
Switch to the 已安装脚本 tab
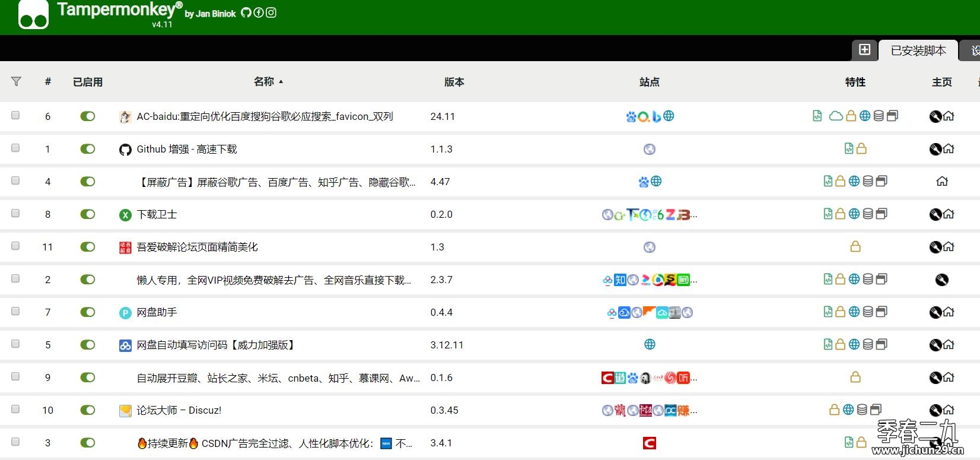tap(918, 50)
